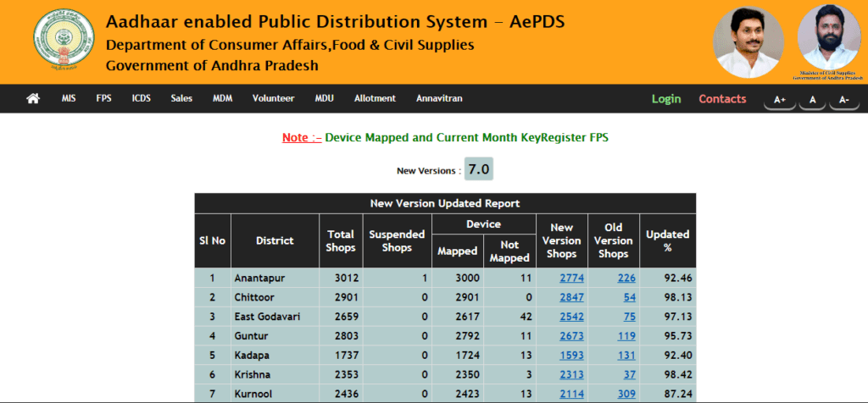
Task: Open the MIS menu
Action: tap(69, 98)
